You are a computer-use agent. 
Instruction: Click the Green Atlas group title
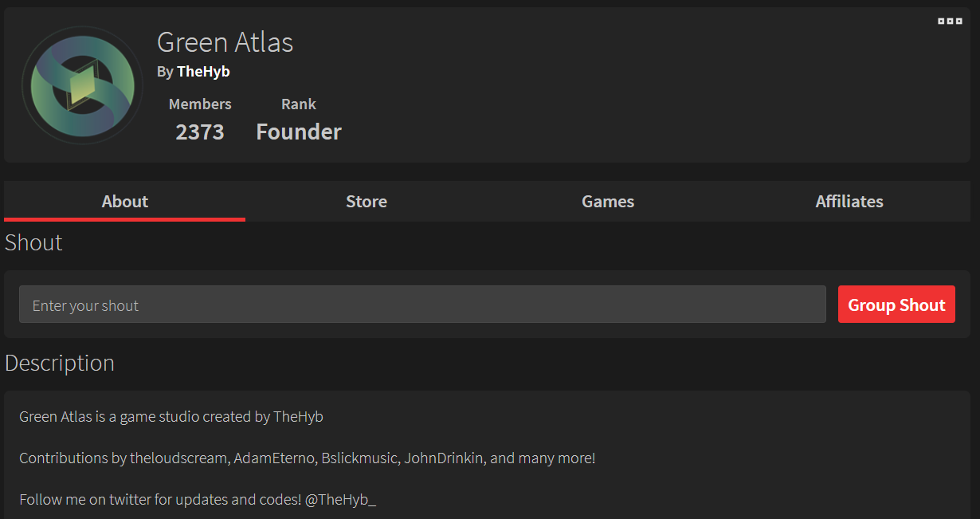click(225, 42)
